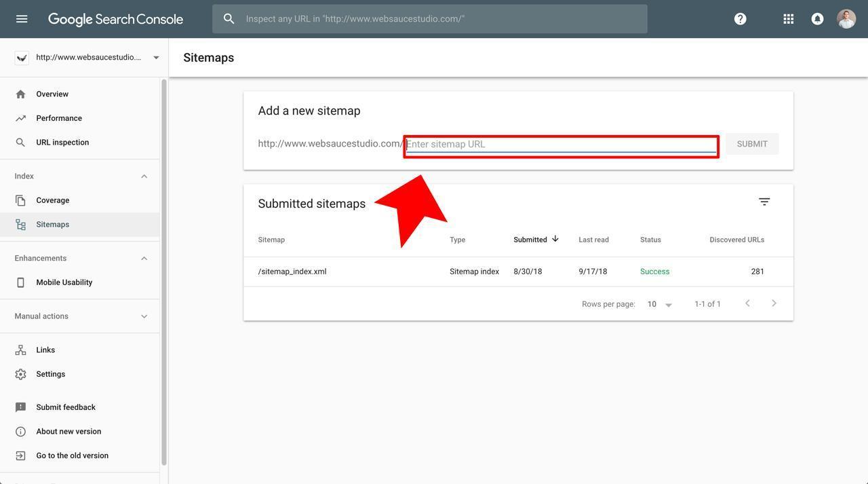868x484 pixels.
Task: Click the About new version info icon
Action: (20, 432)
